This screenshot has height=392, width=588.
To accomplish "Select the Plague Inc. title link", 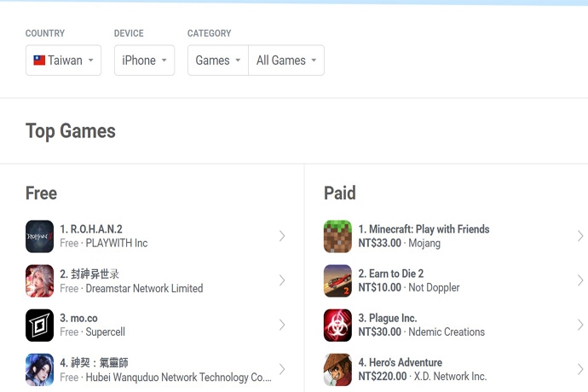I will point(388,318).
